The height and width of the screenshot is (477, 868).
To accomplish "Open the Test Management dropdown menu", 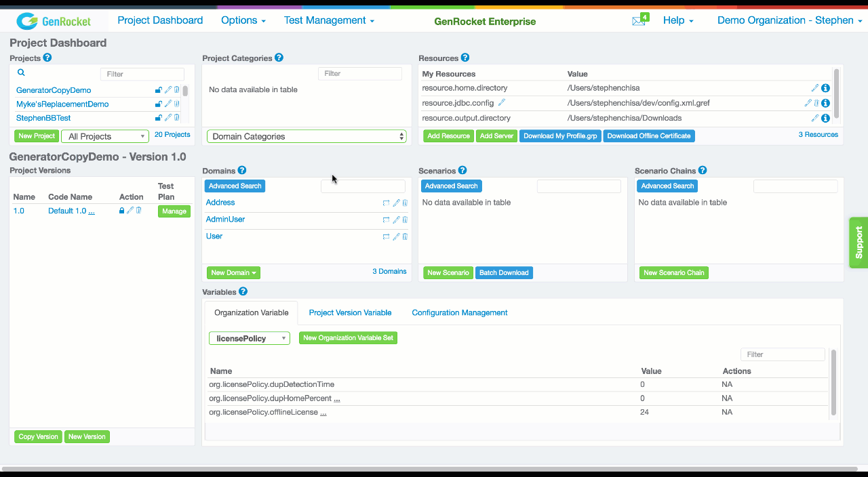I will pyautogui.click(x=329, y=20).
